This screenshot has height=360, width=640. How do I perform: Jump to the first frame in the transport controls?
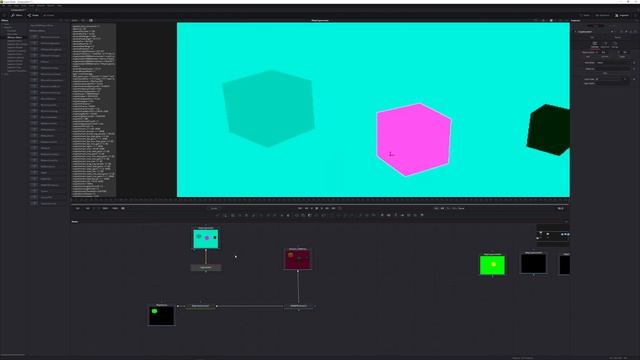pyautogui.click(x=300, y=208)
